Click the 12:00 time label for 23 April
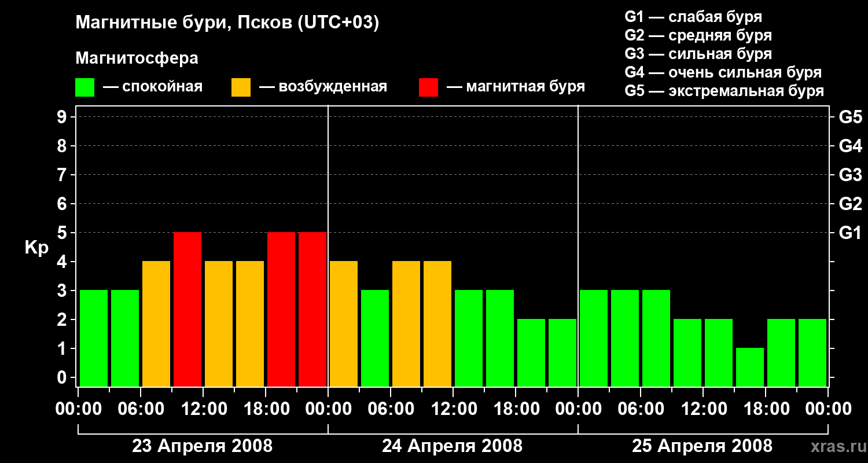The width and height of the screenshot is (868, 463). pyautogui.click(x=203, y=409)
